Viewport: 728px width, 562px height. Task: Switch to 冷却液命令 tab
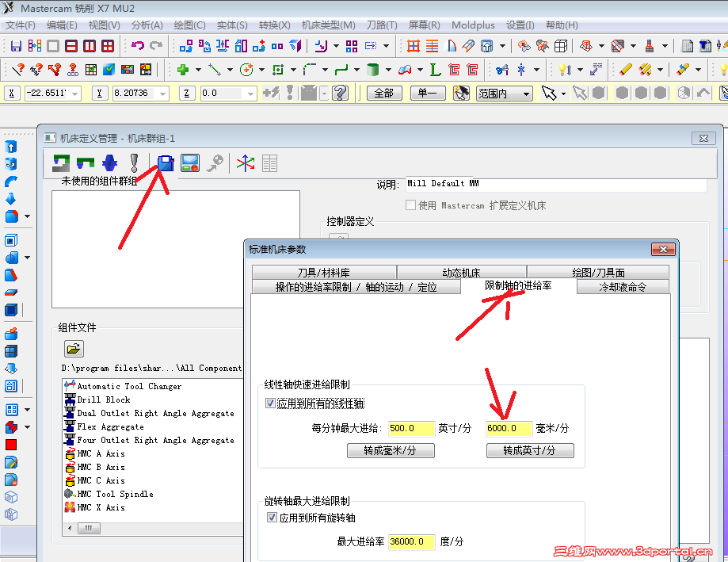tap(623, 287)
